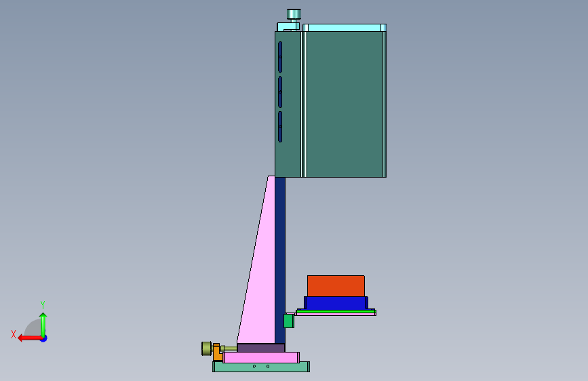The height and width of the screenshot is (381, 588).
Task: Select the topmost dark blue slot on the enclosure
Action: 280,57
